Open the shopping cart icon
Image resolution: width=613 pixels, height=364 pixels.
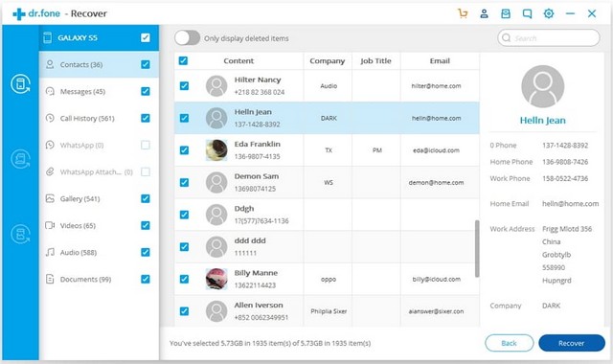463,13
